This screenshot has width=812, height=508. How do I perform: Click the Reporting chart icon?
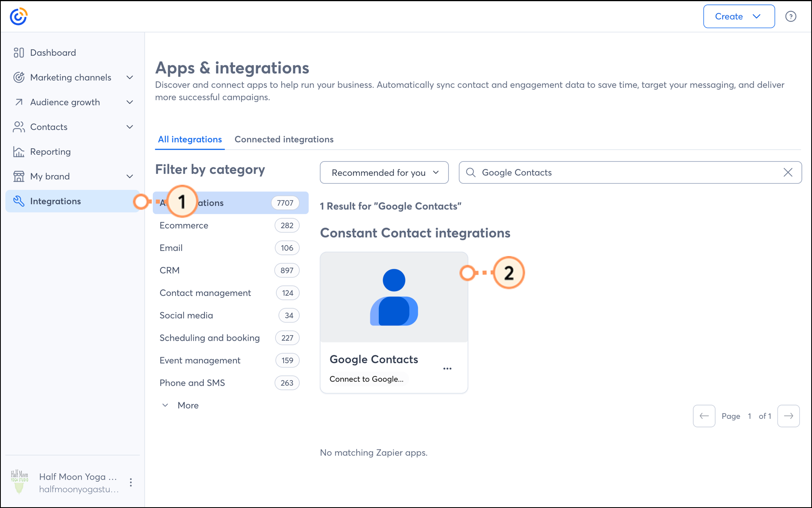point(19,152)
